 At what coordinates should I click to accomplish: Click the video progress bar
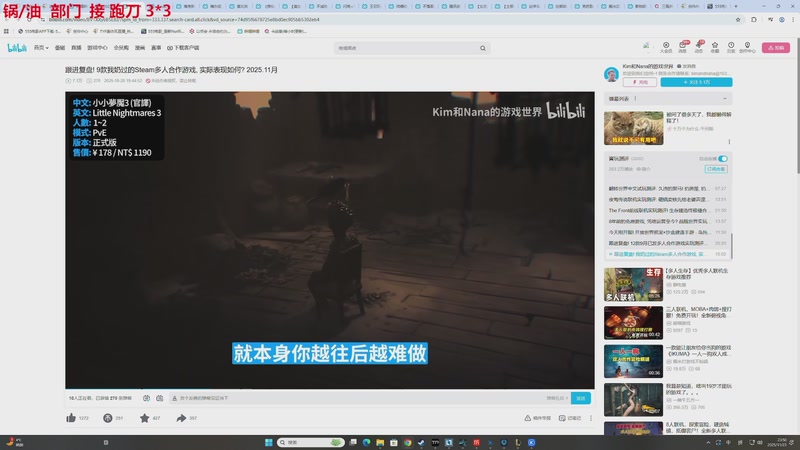330,388
